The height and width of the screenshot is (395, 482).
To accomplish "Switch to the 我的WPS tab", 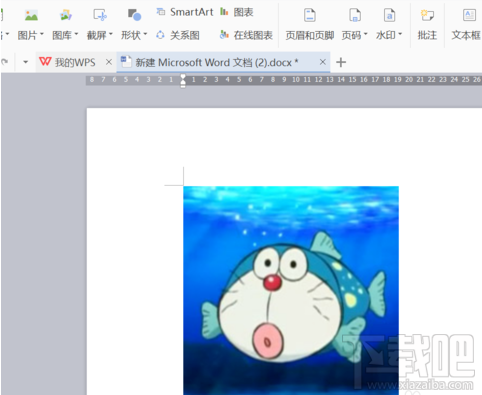I will tap(75, 62).
